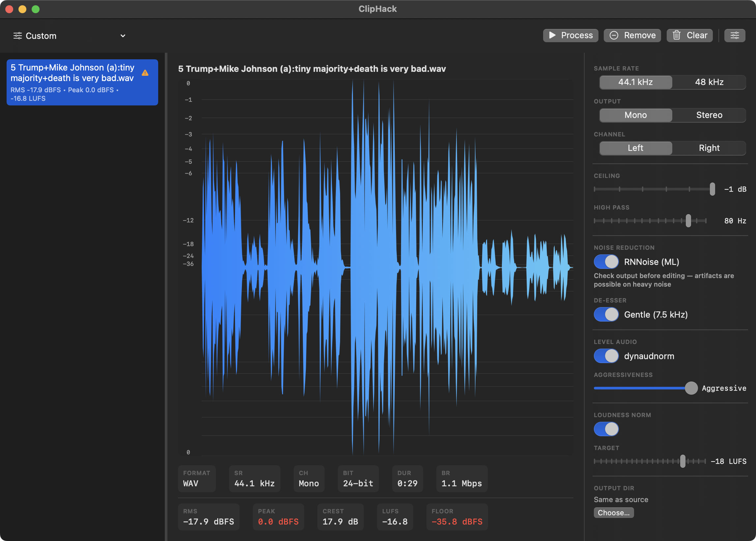Click the Process button's play icon
Image resolution: width=756 pixels, height=541 pixels.
552,35
